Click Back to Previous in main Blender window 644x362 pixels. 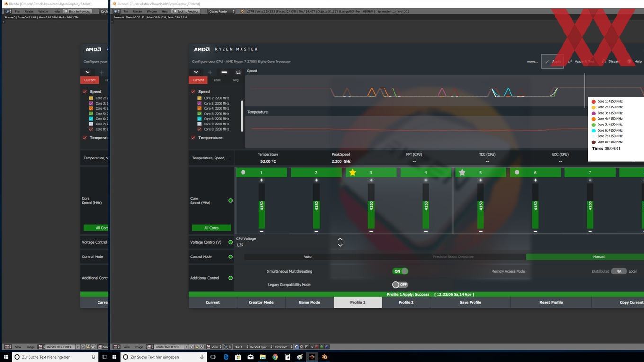(186, 11)
